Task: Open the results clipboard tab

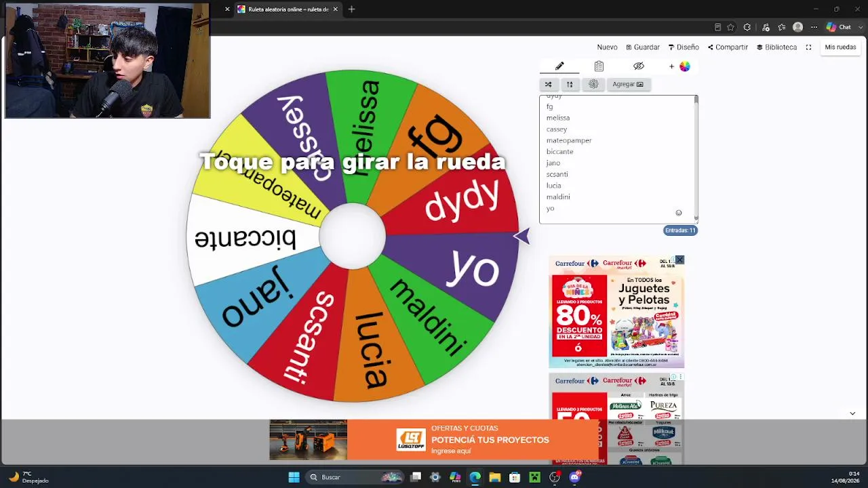Action: point(599,66)
